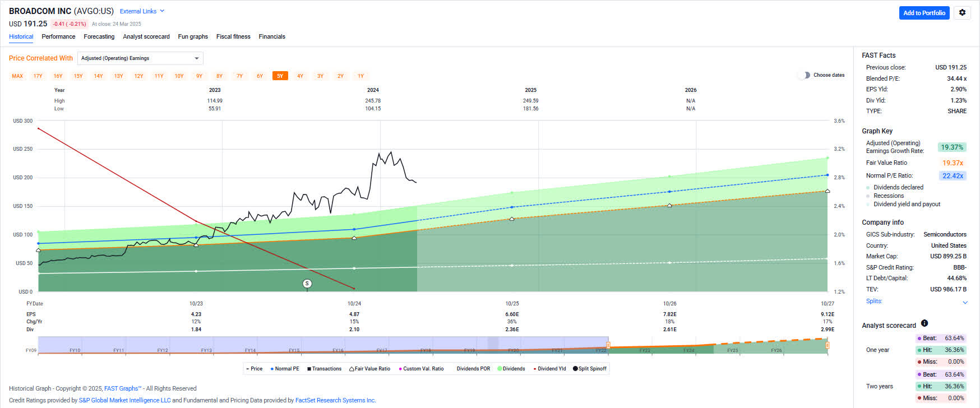Expand the External Links menu
980x408 pixels.
(142, 11)
